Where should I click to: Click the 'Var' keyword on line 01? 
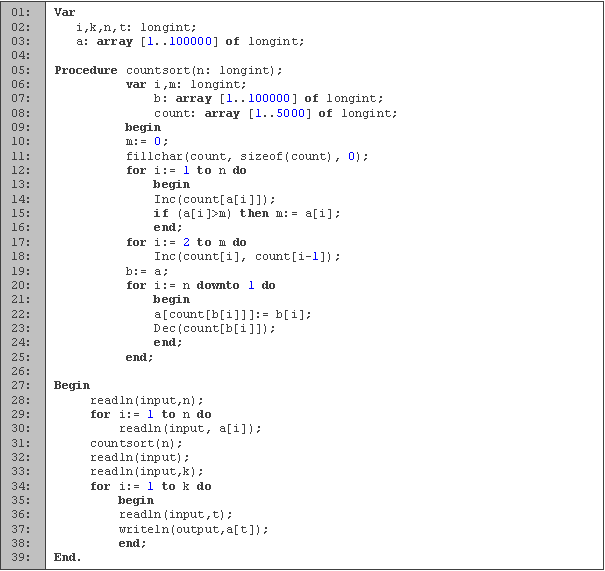click(64, 12)
